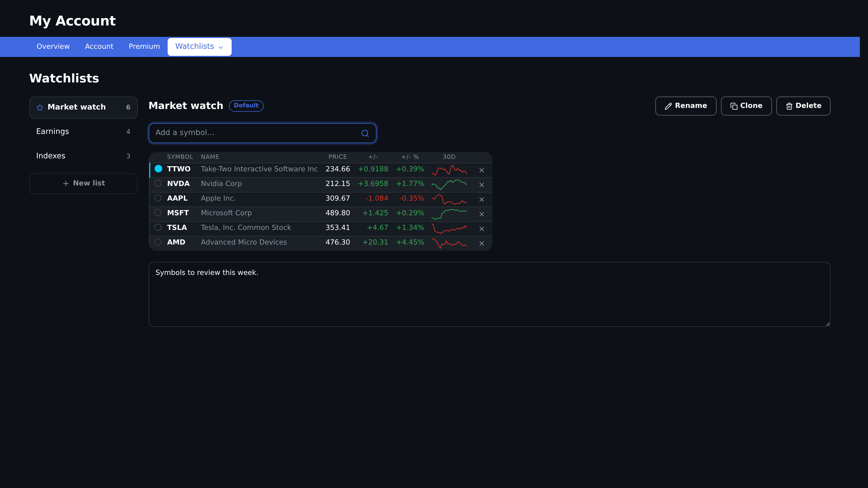This screenshot has width=868, height=488.
Task: Rename the Market watch list
Action: [x=686, y=106]
